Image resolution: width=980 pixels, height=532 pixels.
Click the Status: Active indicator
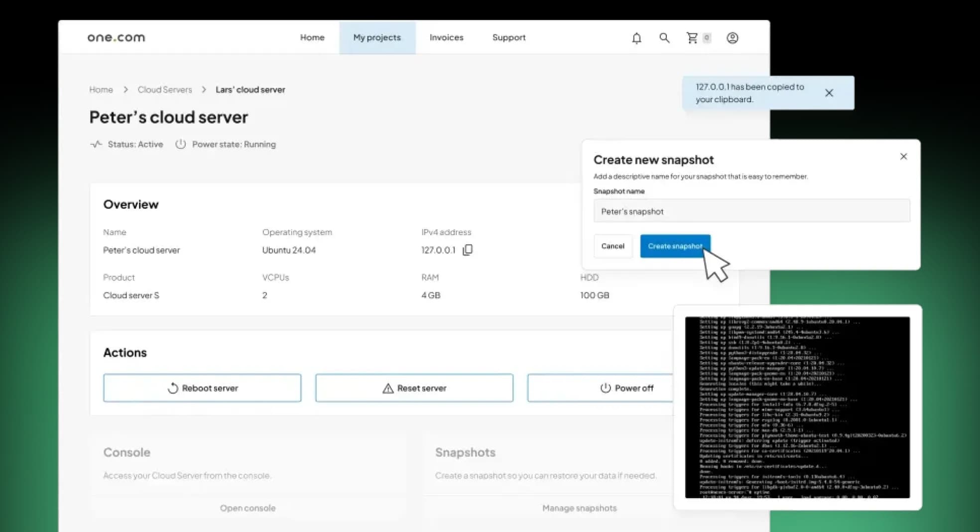[126, 144]
